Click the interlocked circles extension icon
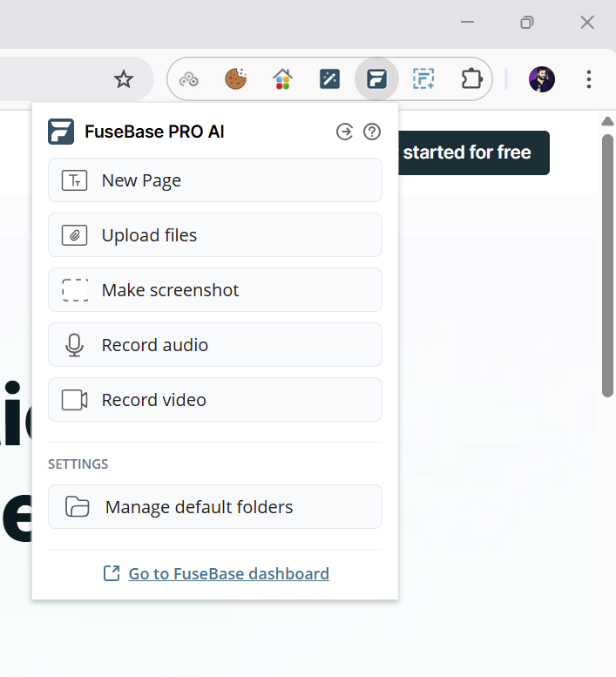616x677 pixels. tap(189, 79)
